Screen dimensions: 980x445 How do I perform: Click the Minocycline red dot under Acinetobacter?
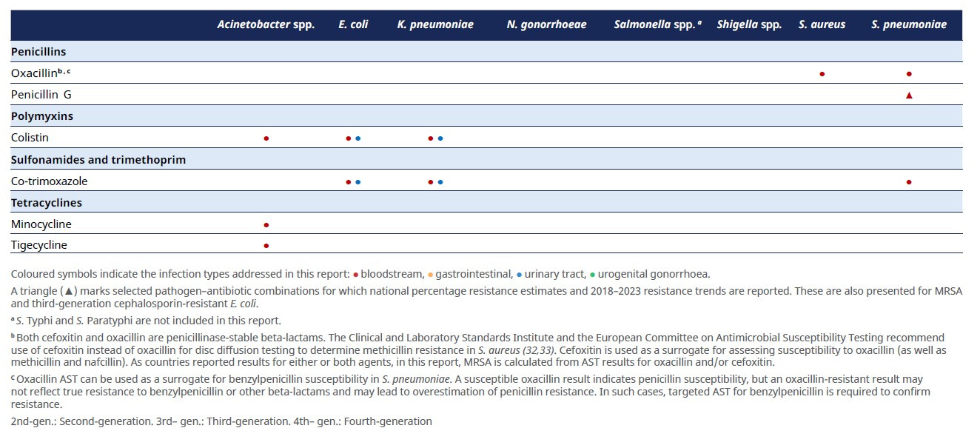point(266,224)
